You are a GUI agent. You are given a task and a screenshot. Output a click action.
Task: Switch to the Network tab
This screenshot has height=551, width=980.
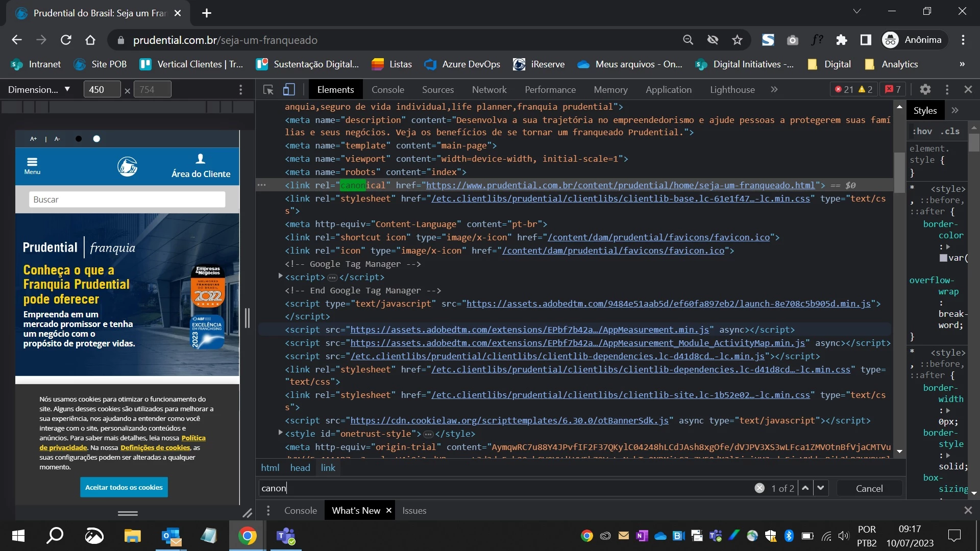pos(489,90)
